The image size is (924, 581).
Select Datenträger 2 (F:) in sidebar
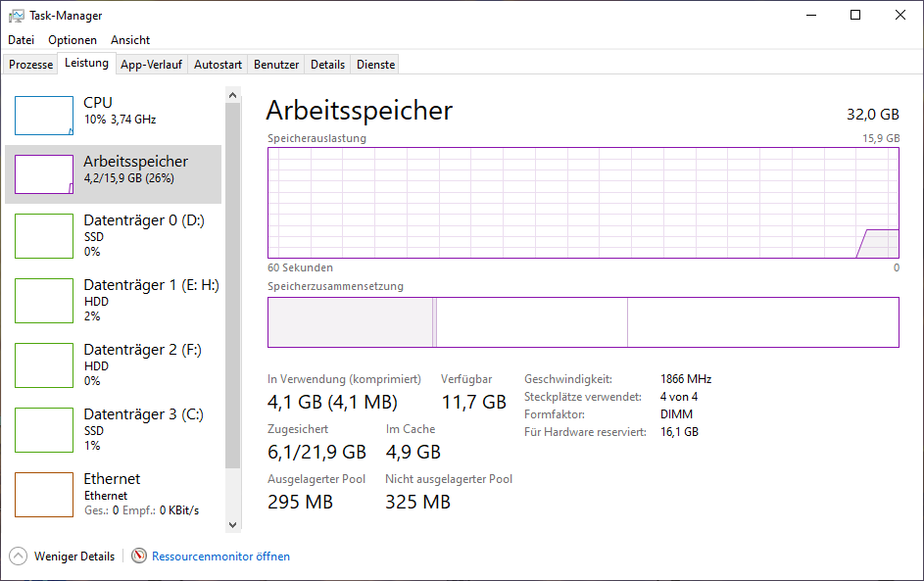(x=118, y=365)
